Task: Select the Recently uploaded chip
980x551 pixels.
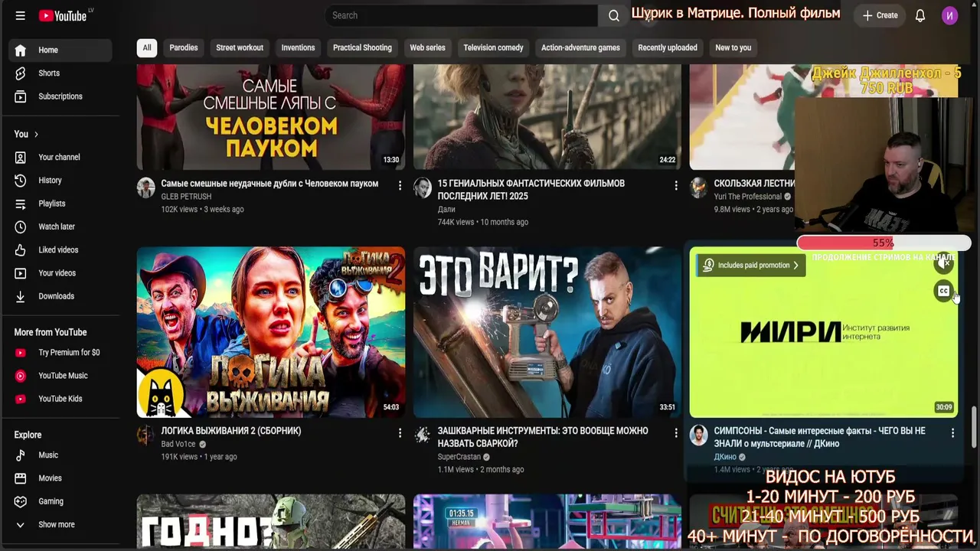Action: 668,47
